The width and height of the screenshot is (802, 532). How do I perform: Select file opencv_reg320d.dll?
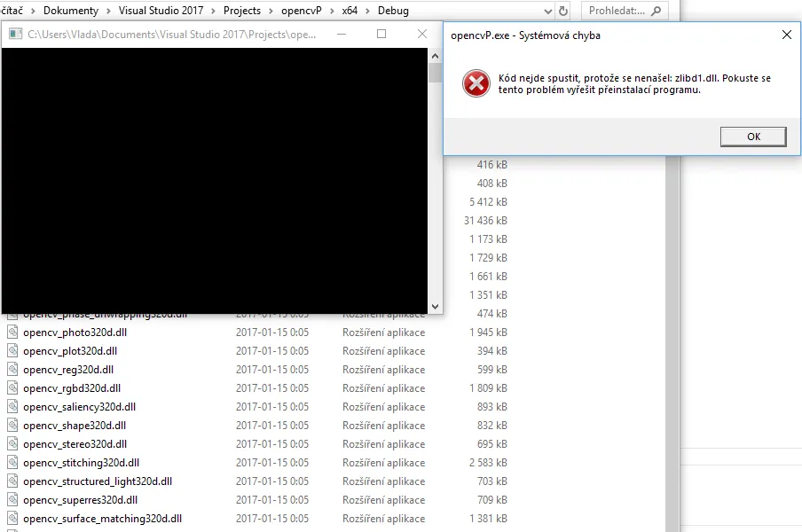click(68, 370)
